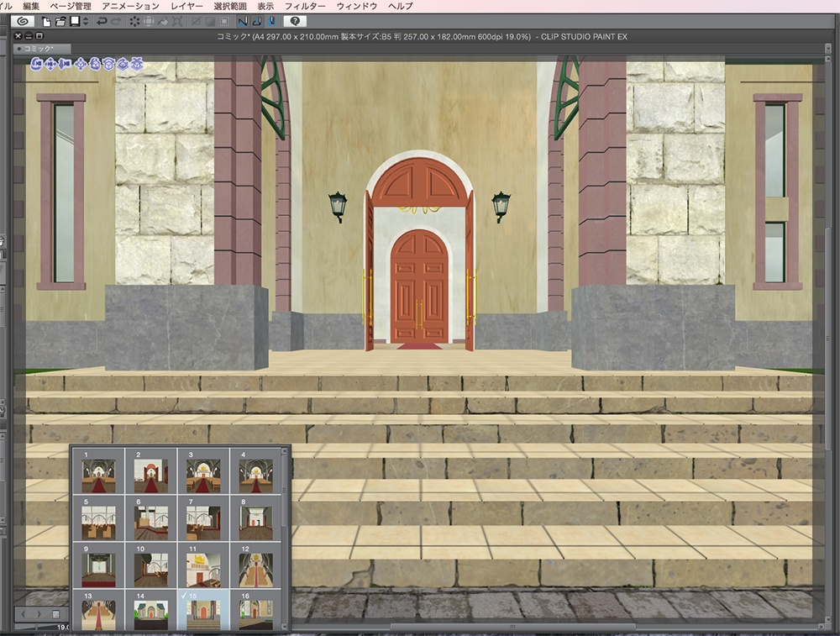Image resolution: width=840 pixels, height=636 pixels.
Task: Click the preset list scroll-up arrow
Action: [285, 452]
